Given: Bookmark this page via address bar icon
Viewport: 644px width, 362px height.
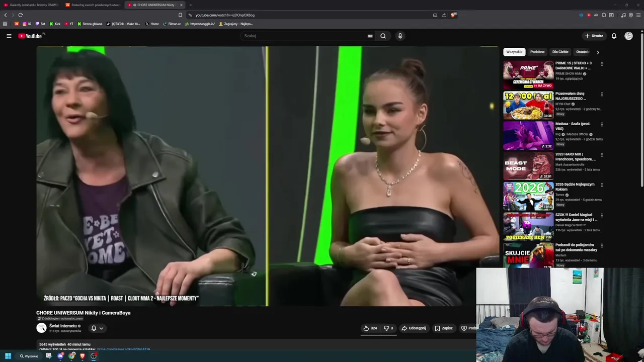Looking at the screenshot, I should point(180,15).
